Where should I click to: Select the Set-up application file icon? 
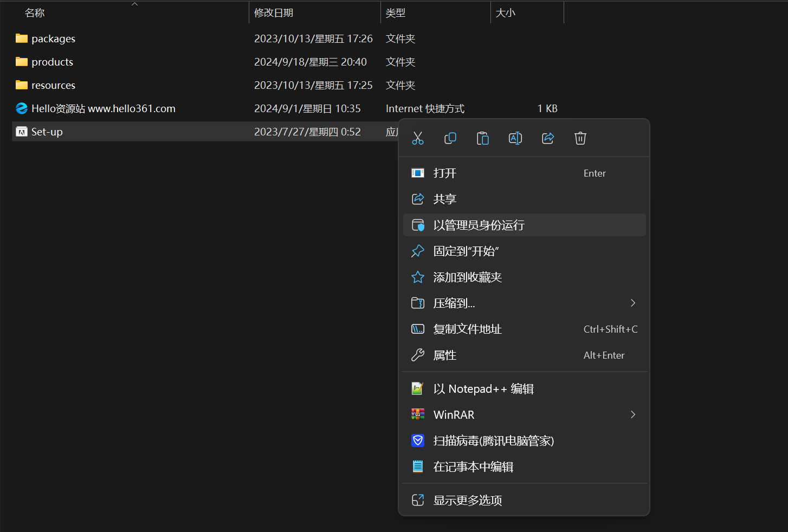[22, 132]
